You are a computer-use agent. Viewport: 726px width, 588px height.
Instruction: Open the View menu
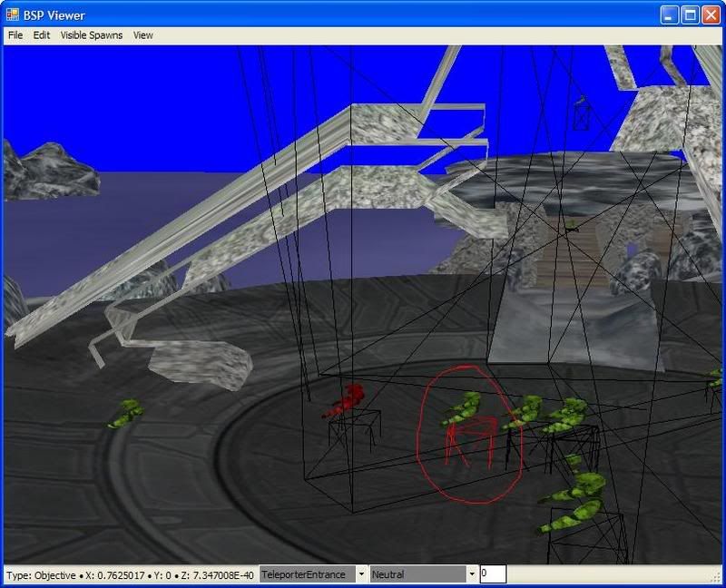pyautogui.click(x=143, y=35)
